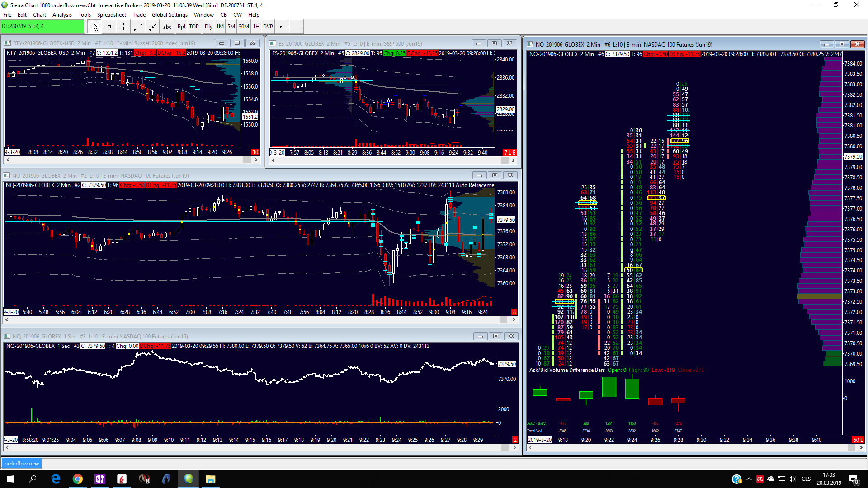Click the orderflow new chartbook tab
Screen dimensions: 868x488
22,463
